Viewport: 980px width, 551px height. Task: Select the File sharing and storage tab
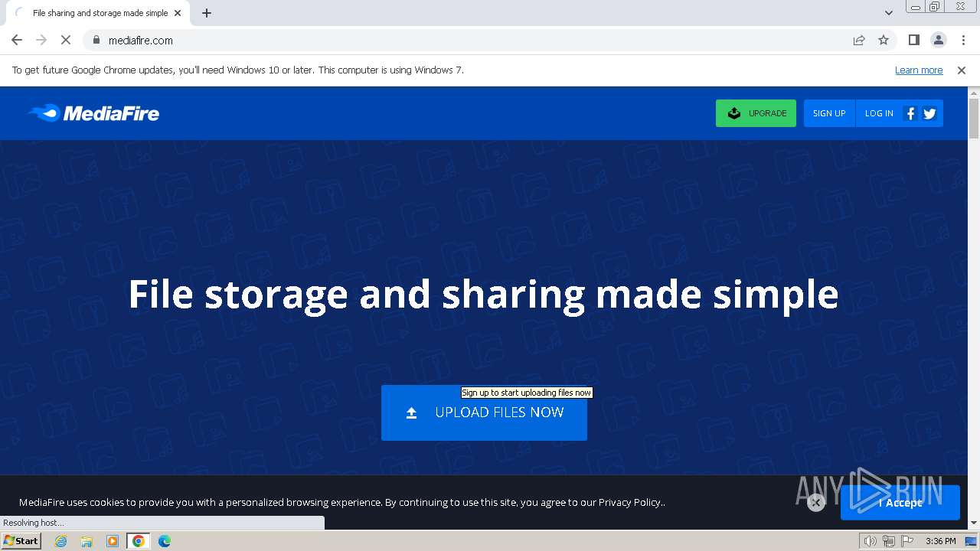(97, 13)
